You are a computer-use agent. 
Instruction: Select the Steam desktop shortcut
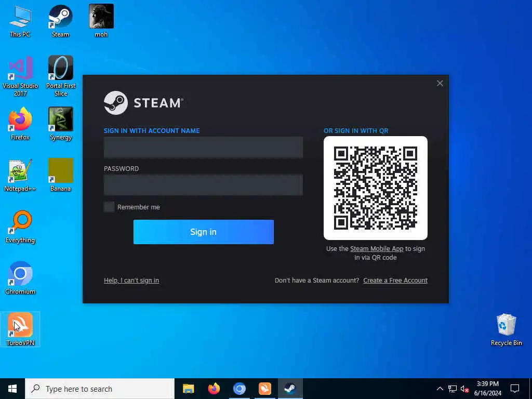coord(60,21)
